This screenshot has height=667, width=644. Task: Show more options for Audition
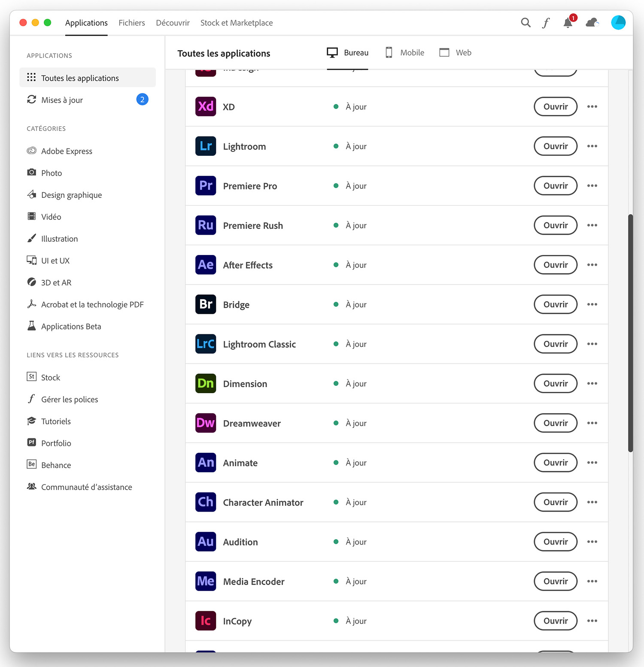(592, 542)
